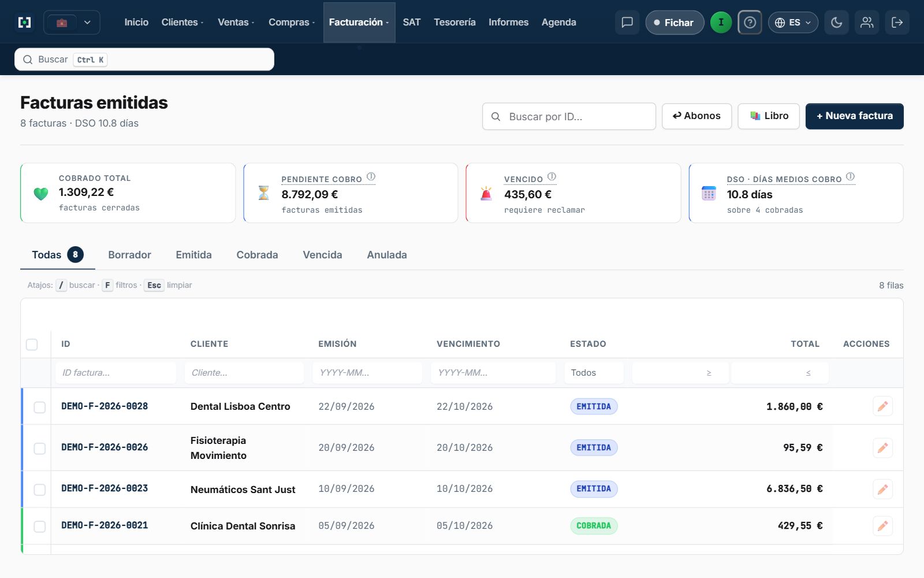
Task: Switch to the Cobrada tab
Action: [257, 255]
